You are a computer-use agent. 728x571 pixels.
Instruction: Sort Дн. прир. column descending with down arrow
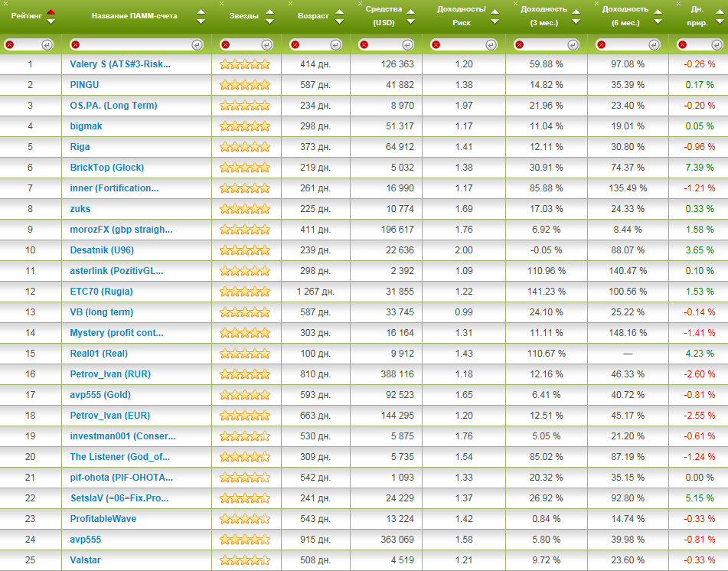(x=720, y=21)
